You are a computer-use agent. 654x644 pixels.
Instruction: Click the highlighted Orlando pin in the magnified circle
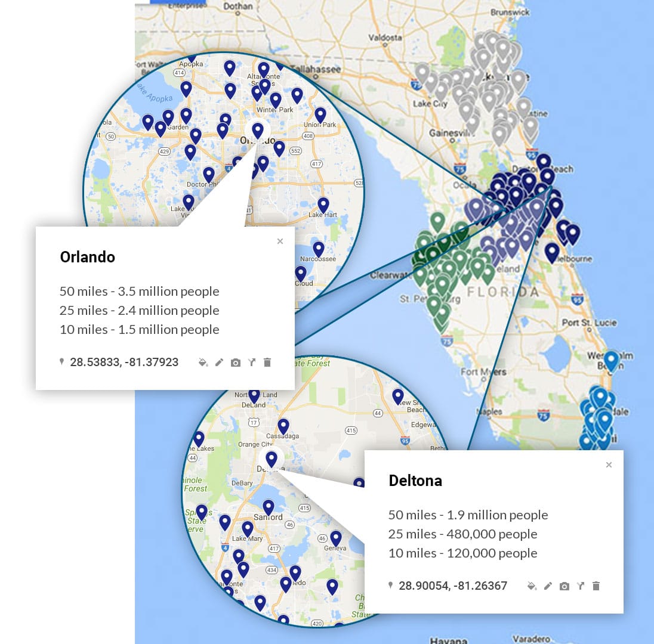258,130
